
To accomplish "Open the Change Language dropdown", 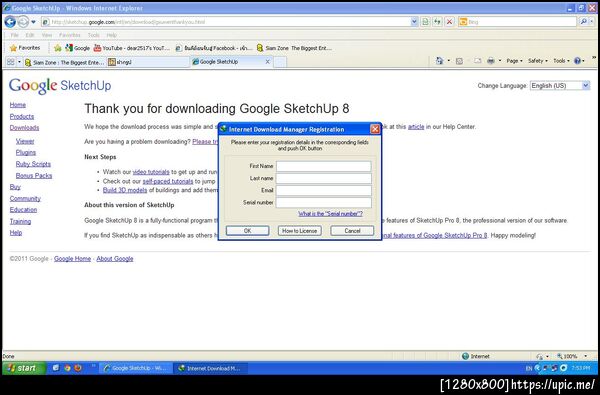I will [560, 86].
